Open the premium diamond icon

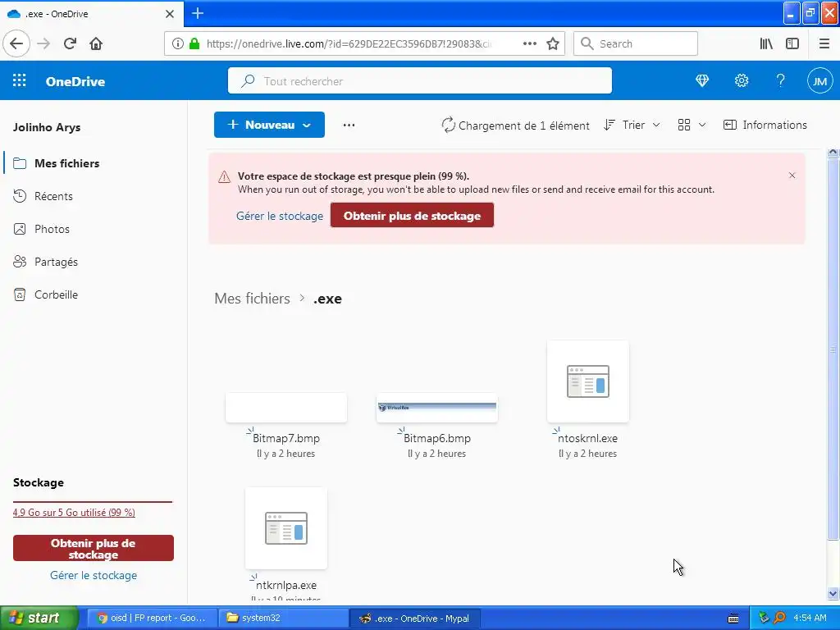click(702, 81)
